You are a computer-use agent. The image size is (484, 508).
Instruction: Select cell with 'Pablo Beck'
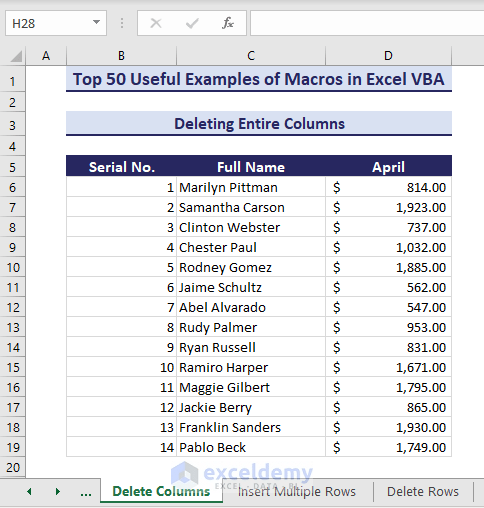(x=251, y=447)
